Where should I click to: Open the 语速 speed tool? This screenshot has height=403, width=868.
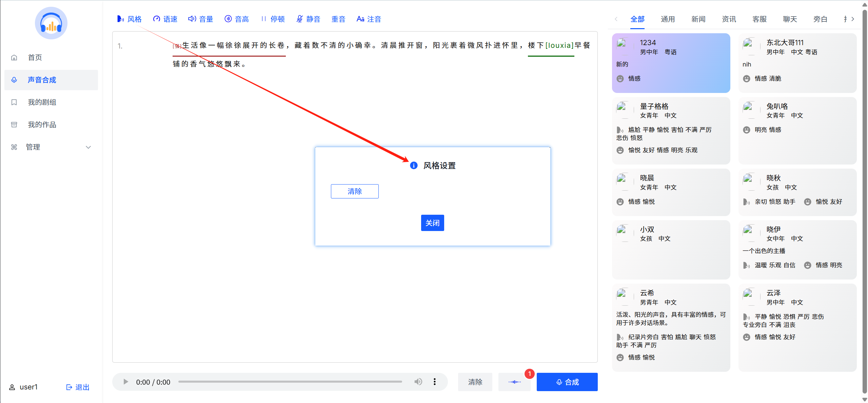tap(165, 19)
